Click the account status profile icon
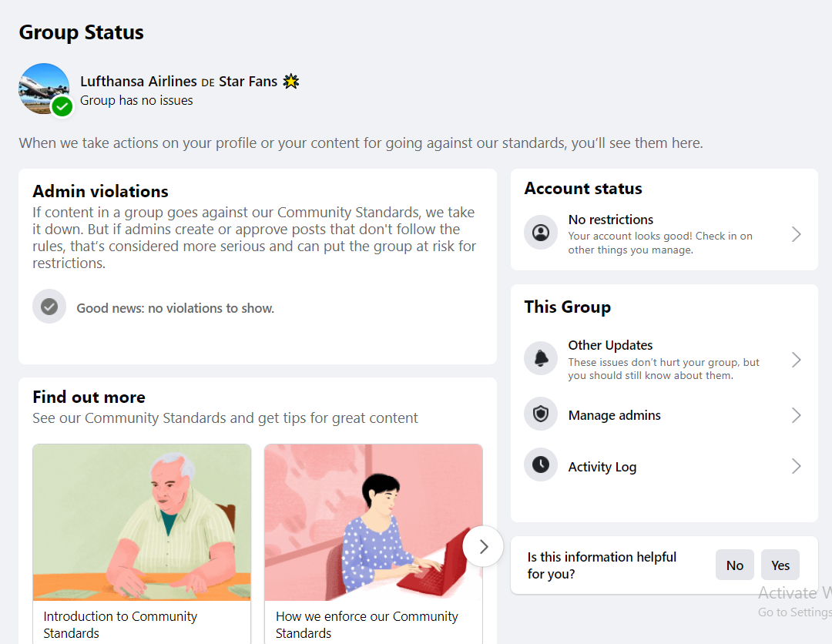 pyautogui.click(x=541, y=233)
